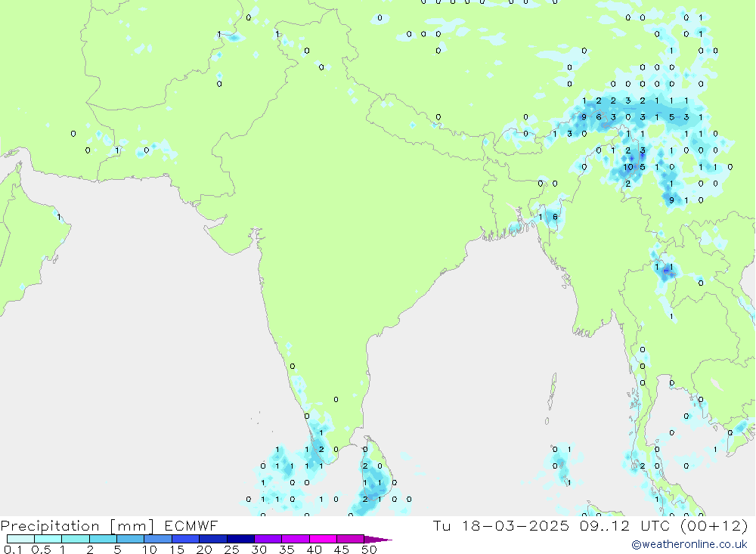The width and height of the screenshot is (756, 554).
Task: Choose the 15–20 mm legend color box
Action: click(185, 539)
